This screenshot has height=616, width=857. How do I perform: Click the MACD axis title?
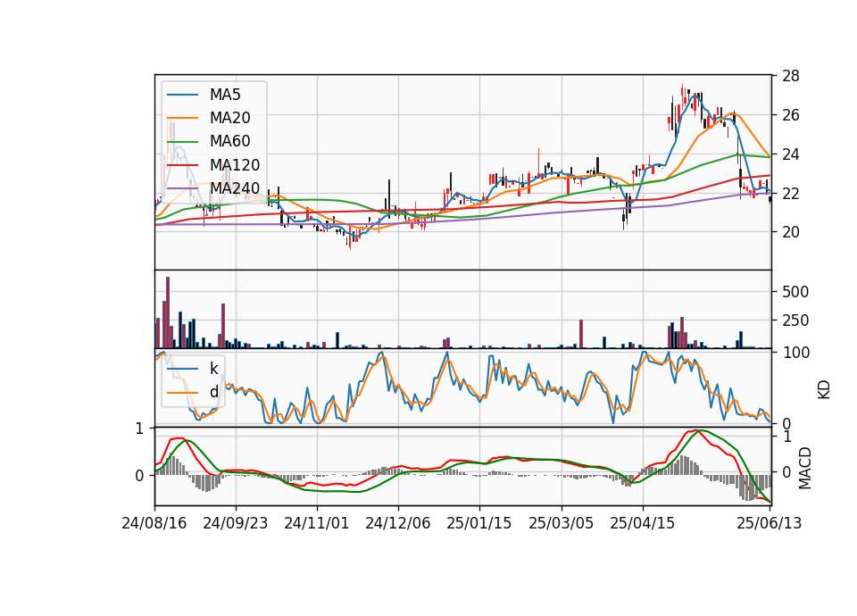click(x=804, y=468)
